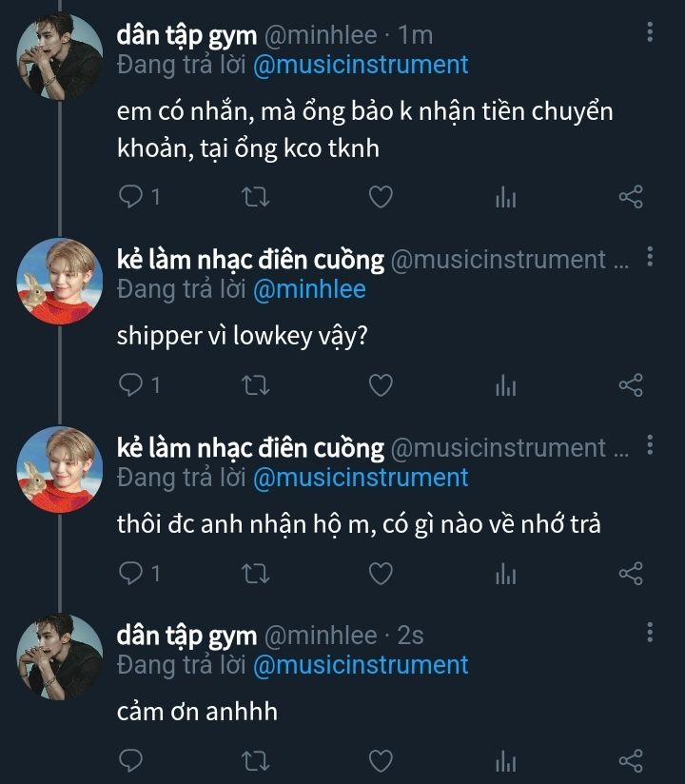Reply to the "cảm ơn anhhh" tweet
Screen dimensions: 685x784
132,761
